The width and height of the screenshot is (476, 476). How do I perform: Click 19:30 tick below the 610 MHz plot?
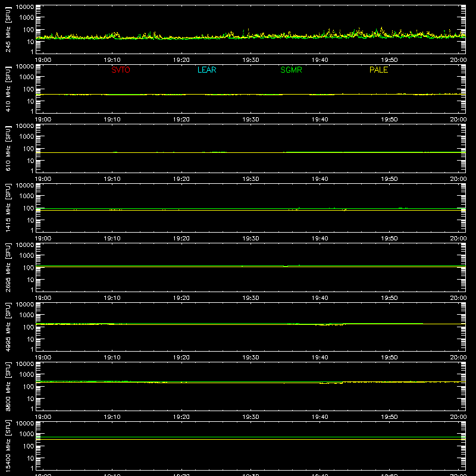point(250,179)
